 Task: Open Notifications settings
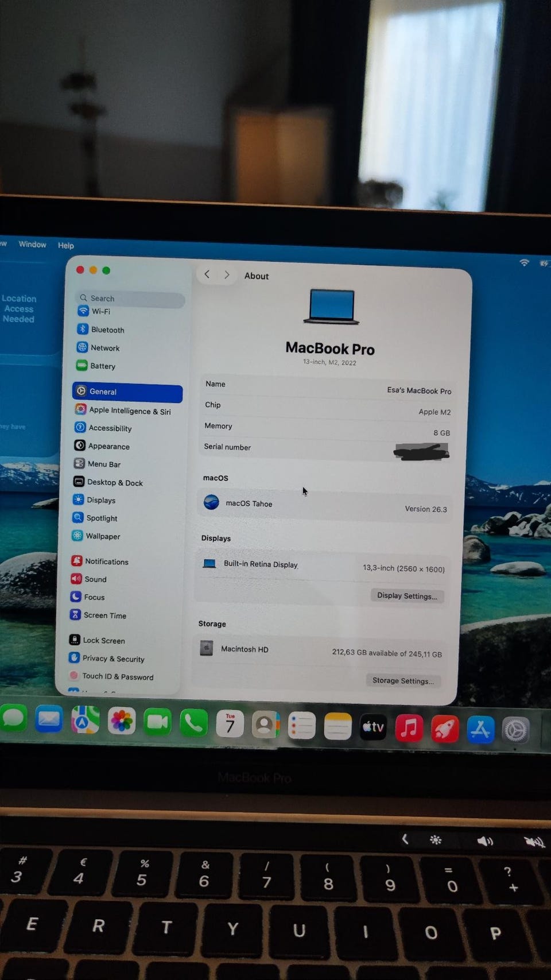[99, 561]
